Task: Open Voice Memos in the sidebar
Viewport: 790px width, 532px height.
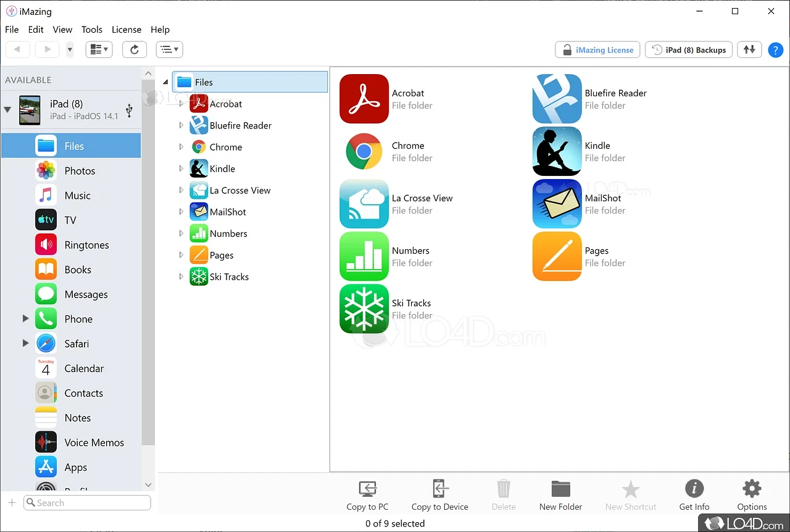Action: pos(71,443)
